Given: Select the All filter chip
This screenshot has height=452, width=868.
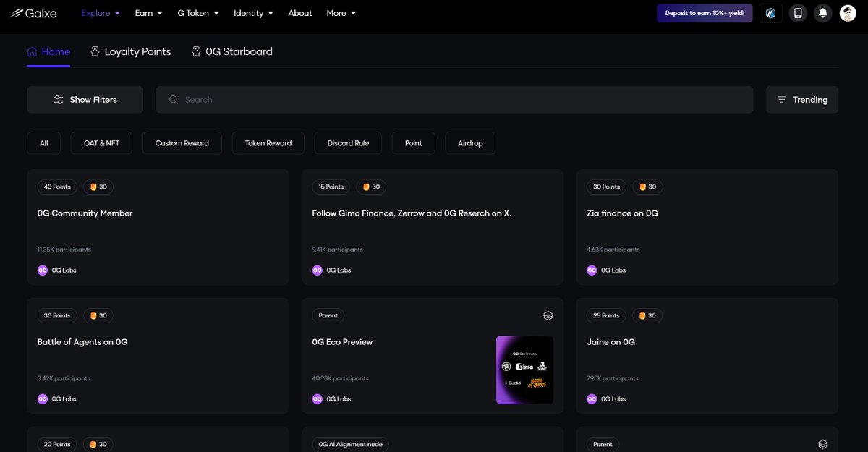Looking at the screenshot, I should (44, 143).
